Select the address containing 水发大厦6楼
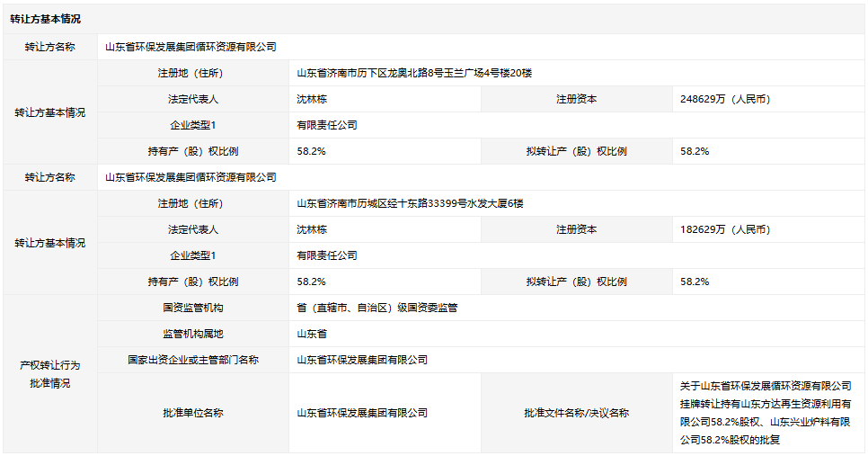Screen dimensions: 868x456 pyautogui.click(x=410, y=203)
